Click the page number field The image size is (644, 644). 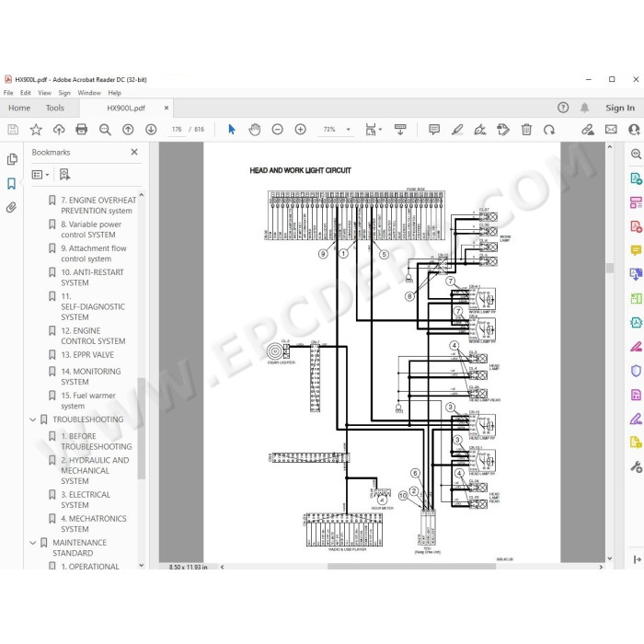point(177,130)
